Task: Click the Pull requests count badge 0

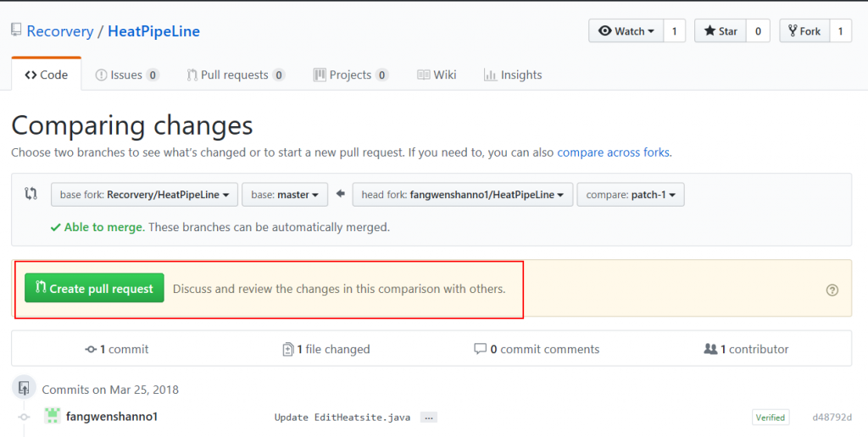Action: (x=279, y=75)
